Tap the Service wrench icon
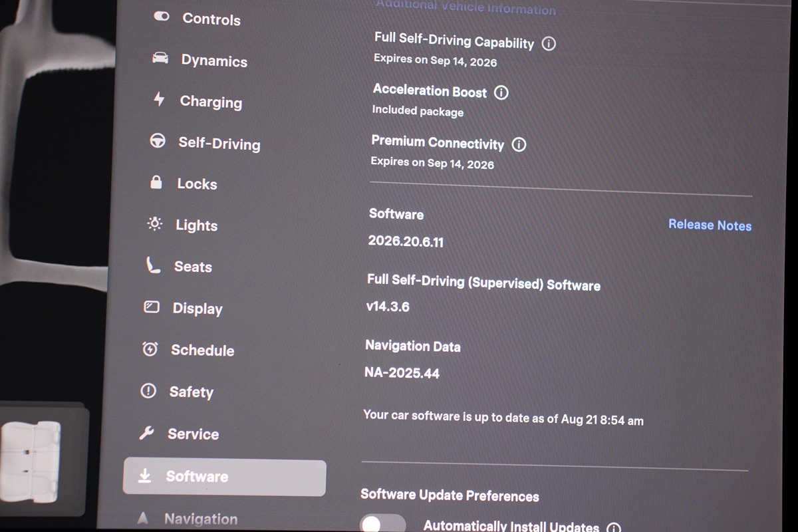798x532 pixels. click(146, 434)
